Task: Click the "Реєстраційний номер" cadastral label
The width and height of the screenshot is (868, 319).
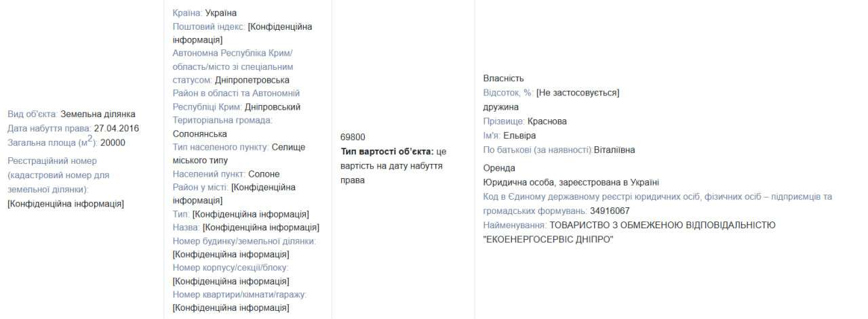Action: coord(52,161)
